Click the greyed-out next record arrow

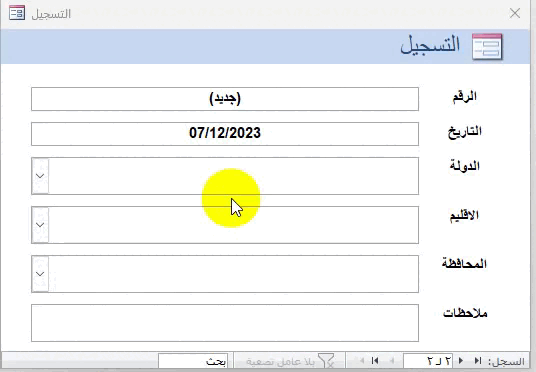392,360
